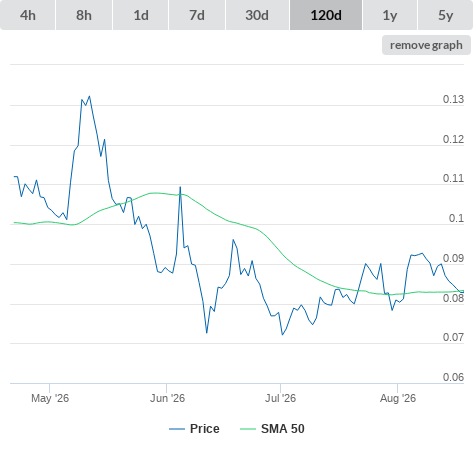Select the 4h time range tab
This screenshot has width=474, height=455.
(x=28, y=15)
